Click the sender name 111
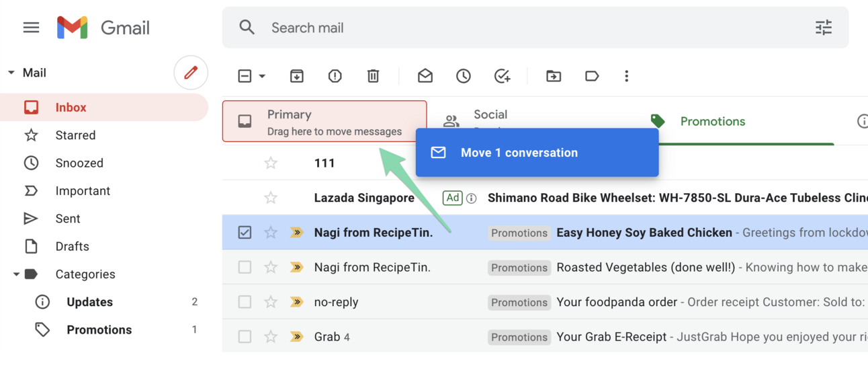This screenshot has width=868, height=370. pyautogui.click(x=324, y=163)
